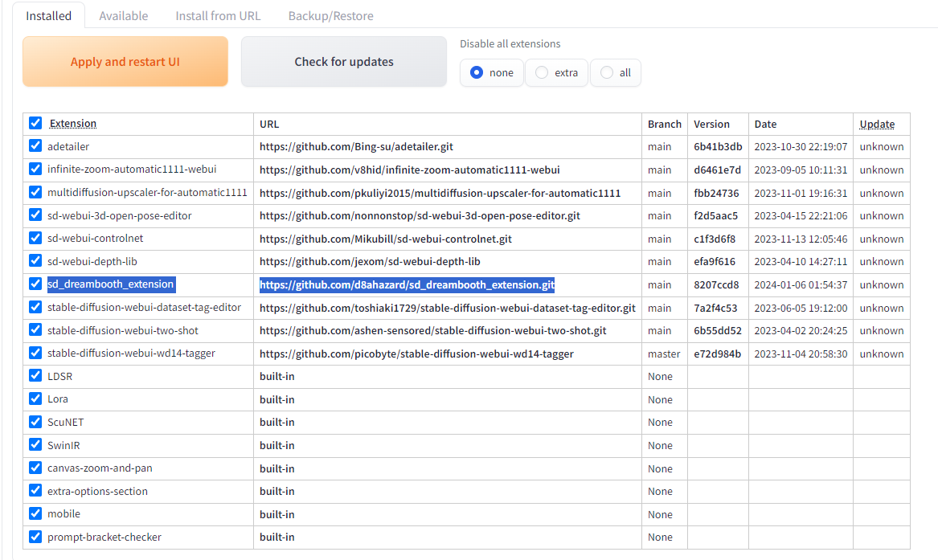This screenshot has width=938, height=560.
Task: Uncheck the adetailer extension checkbox
Action: coord(35,146)
